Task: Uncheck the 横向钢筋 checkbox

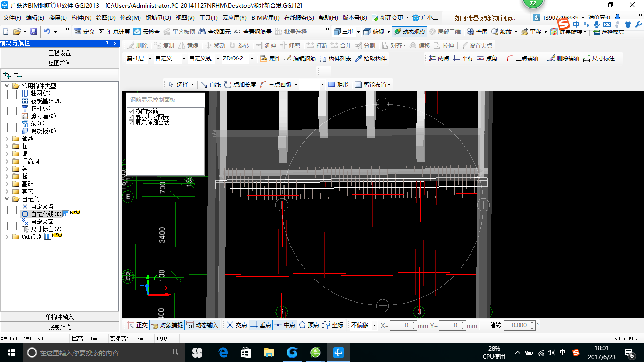Action: 132,111
